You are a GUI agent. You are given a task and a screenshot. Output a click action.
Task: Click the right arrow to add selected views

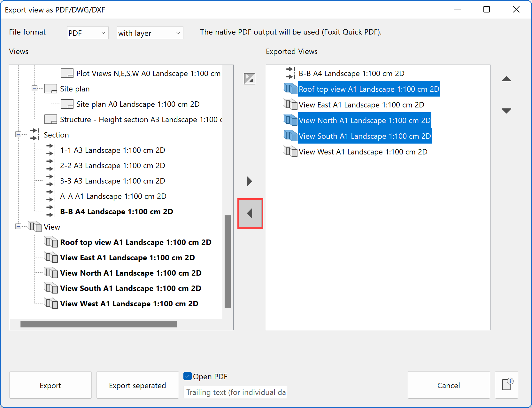point(250,181)
